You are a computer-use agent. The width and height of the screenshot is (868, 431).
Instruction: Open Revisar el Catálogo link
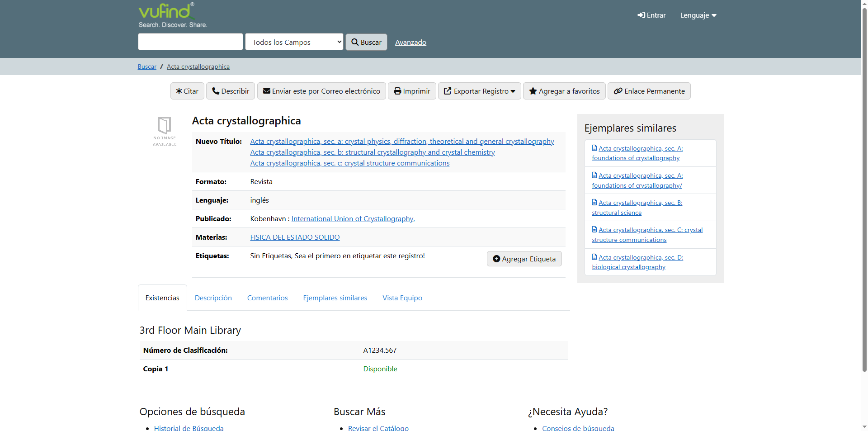pyautogui.click(x=378, y=428)
